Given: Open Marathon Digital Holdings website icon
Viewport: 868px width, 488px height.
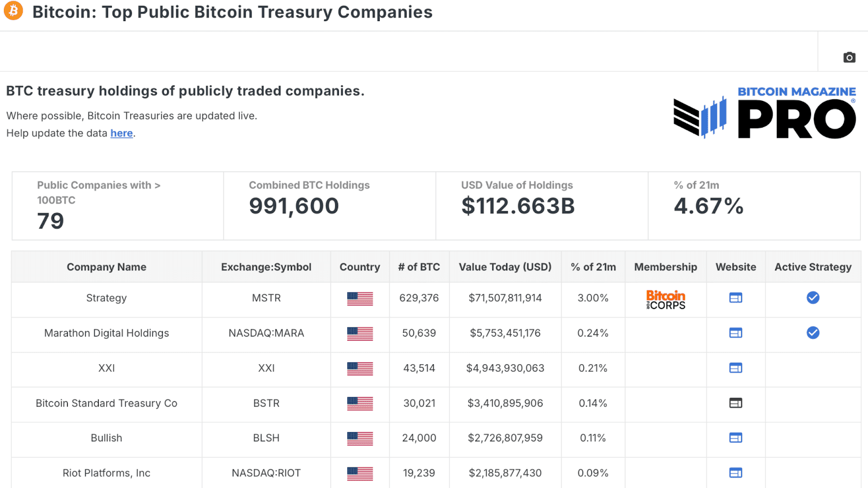Looking at the screenshot, I should (x=736, y=333).
